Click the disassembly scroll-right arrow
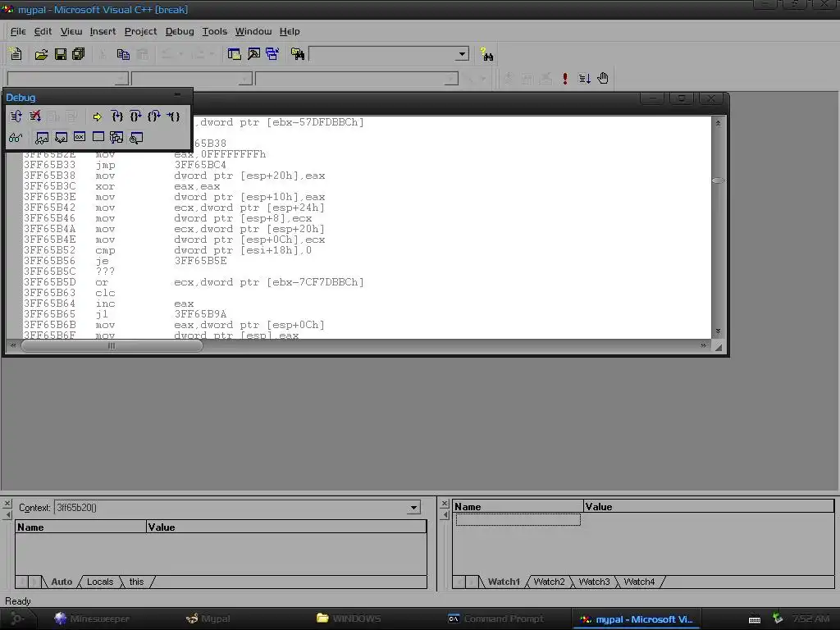Image resolution: width=840 pixels, height=630 pixels. (x=703, y=346)
